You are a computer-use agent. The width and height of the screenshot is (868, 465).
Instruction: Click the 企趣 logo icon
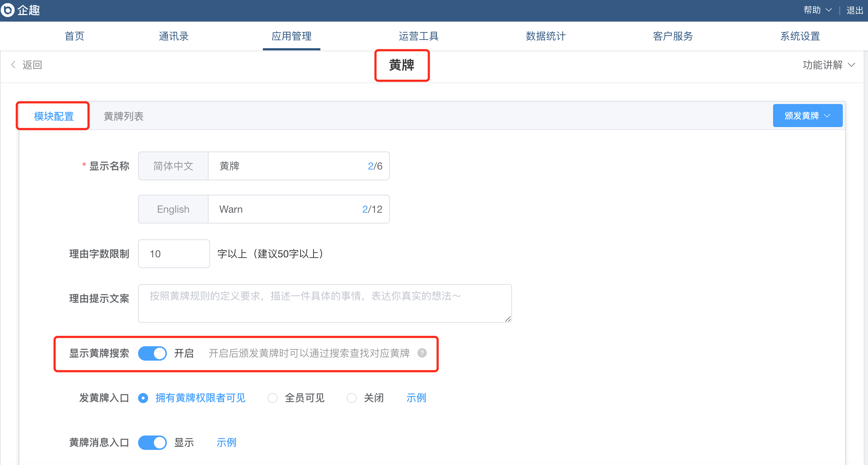(x=8, y=10)
